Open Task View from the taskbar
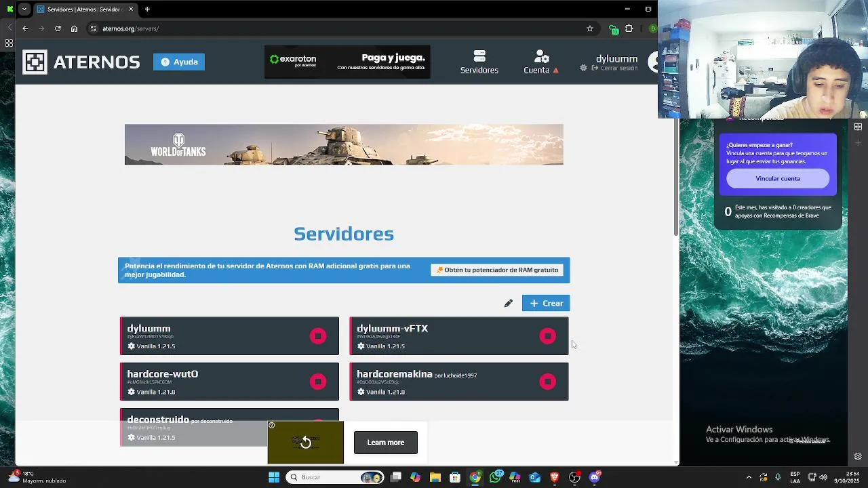The width and height of the screenshot is (868, 488). 396,477
